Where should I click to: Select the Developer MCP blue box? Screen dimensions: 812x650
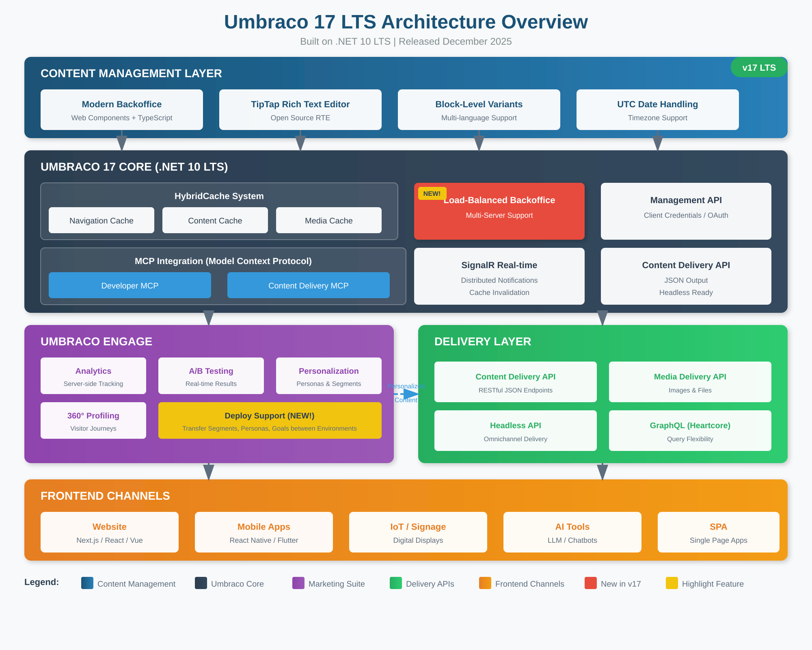tap(130, 285)
